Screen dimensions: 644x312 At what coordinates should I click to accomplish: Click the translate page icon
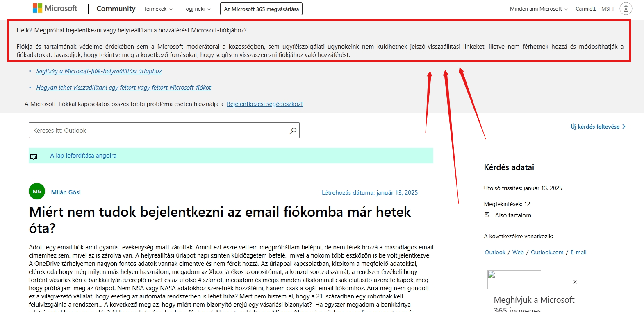[x=34, y=156]
